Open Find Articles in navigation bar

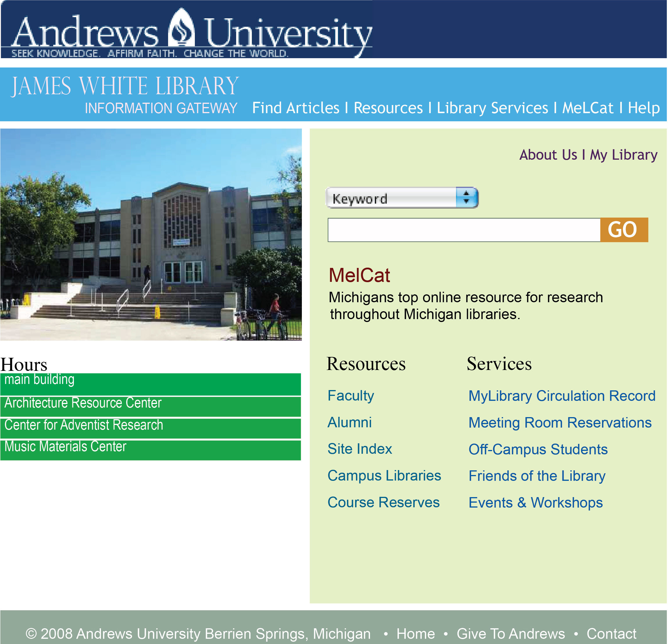click(x=295, y=108)
